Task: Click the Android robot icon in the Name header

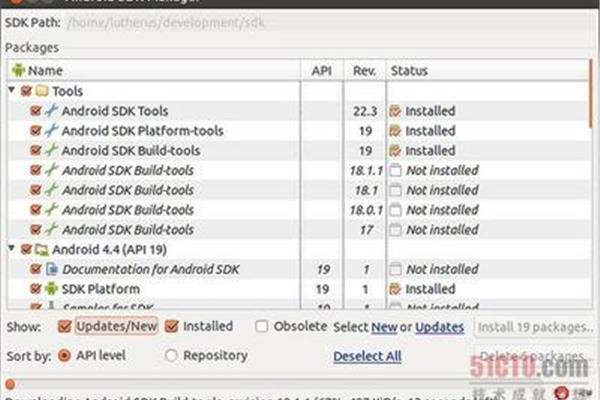Action: tap(18, 70)
